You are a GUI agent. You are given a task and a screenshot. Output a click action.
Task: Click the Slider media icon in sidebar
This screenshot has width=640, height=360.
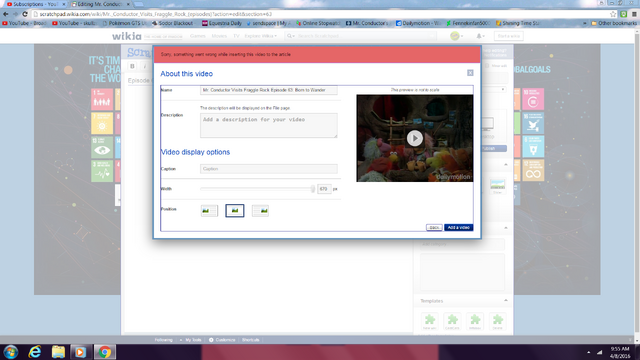tap(498, 186)
